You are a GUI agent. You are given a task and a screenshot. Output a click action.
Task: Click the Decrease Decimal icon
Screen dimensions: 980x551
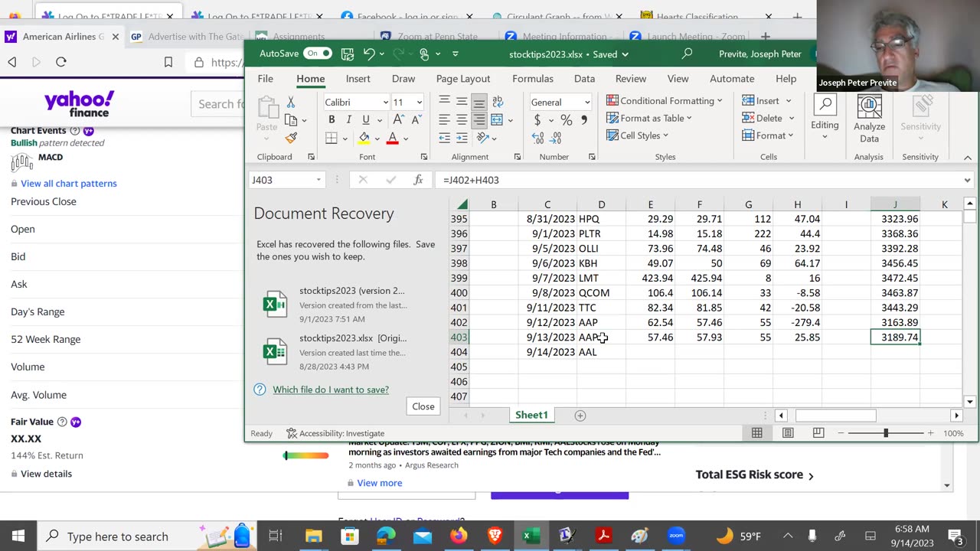click(555, 138)
